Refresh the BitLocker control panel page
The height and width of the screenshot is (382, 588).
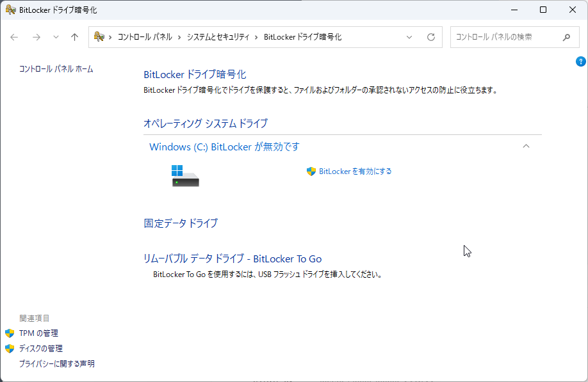(431, 37)
